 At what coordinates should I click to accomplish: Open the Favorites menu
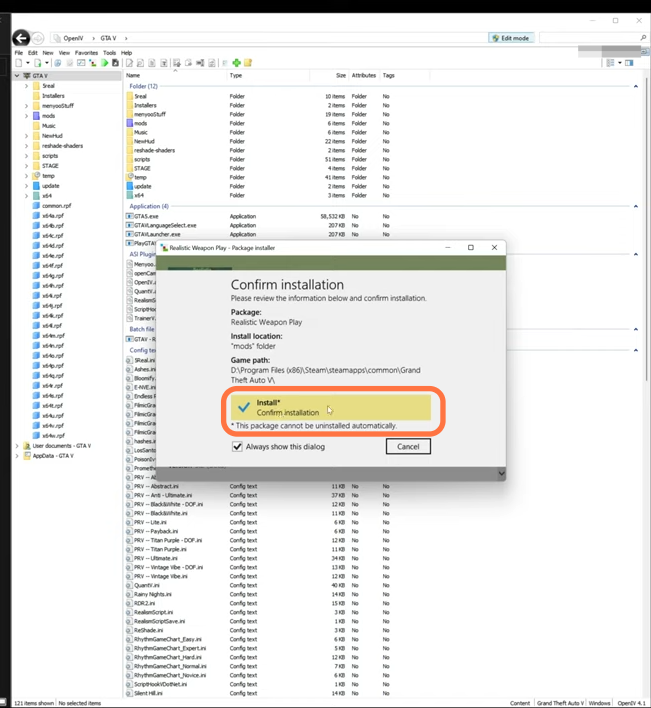click(x=86, y=53)
